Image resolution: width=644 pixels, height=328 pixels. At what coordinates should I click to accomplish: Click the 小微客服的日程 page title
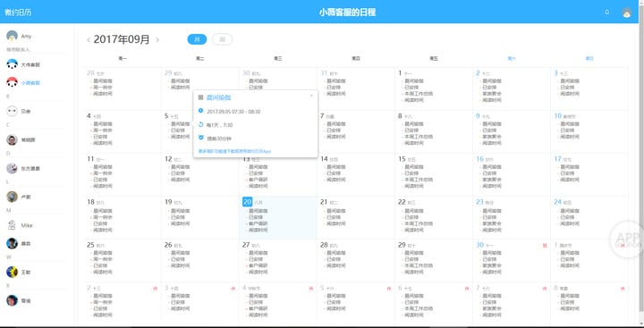347,13
